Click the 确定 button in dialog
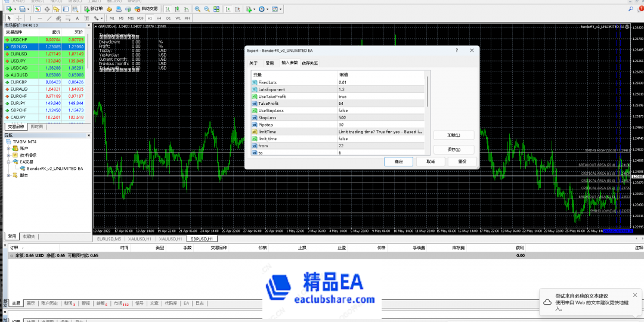Viewport: 644px width, 322px height. point(399,162)
